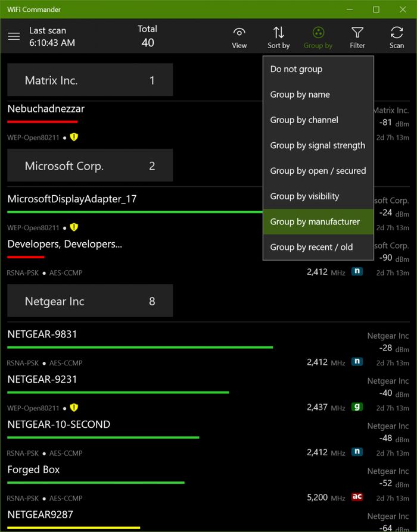Click the security warning shield next to Nebuchadnezzar

pyautogui.click(x=74, y=137)
